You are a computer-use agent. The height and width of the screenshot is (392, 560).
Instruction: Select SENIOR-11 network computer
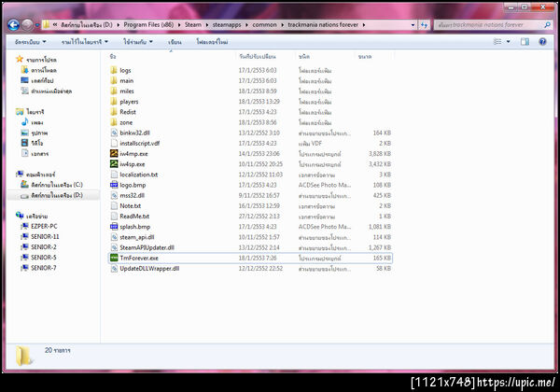click(x=40, y=237)
